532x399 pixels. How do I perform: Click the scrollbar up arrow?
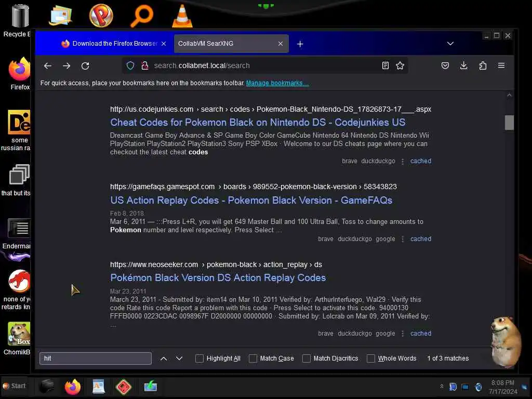click(x=509, y=96)
